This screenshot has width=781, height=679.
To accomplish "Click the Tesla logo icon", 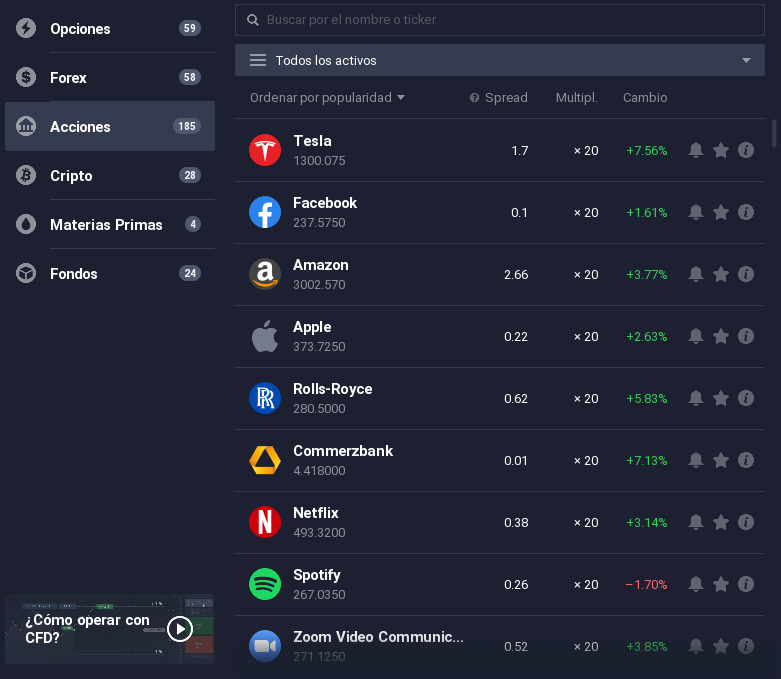I will tap(265, 150).
